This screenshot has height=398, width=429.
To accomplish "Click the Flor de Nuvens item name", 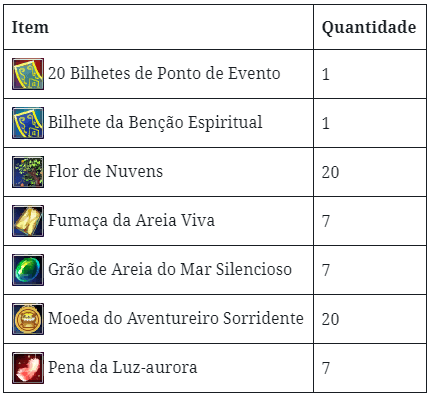I will tap(105, 171).
